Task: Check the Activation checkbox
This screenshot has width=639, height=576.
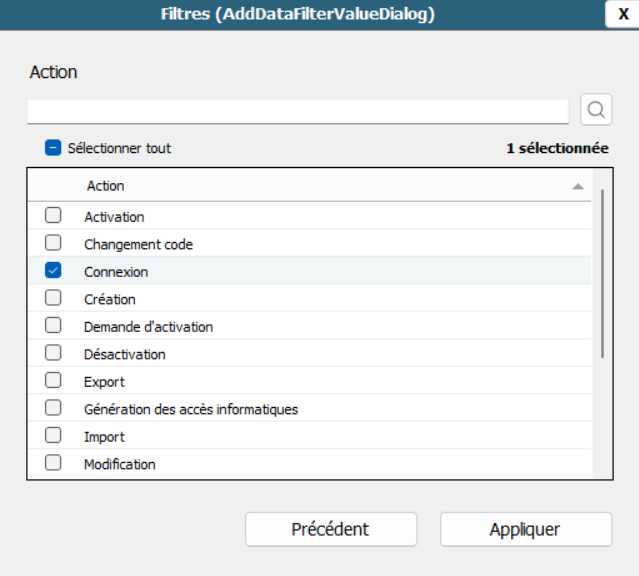Action: point(53,216)
